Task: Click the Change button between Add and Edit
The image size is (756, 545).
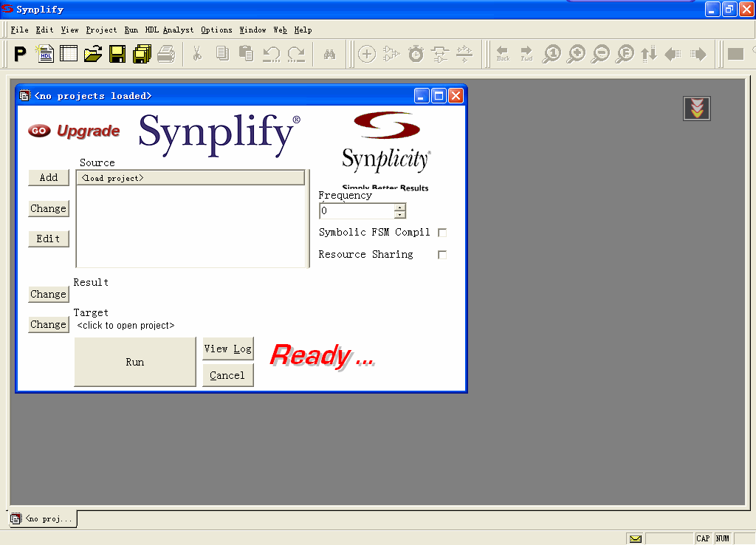Action: coord(49,208)
